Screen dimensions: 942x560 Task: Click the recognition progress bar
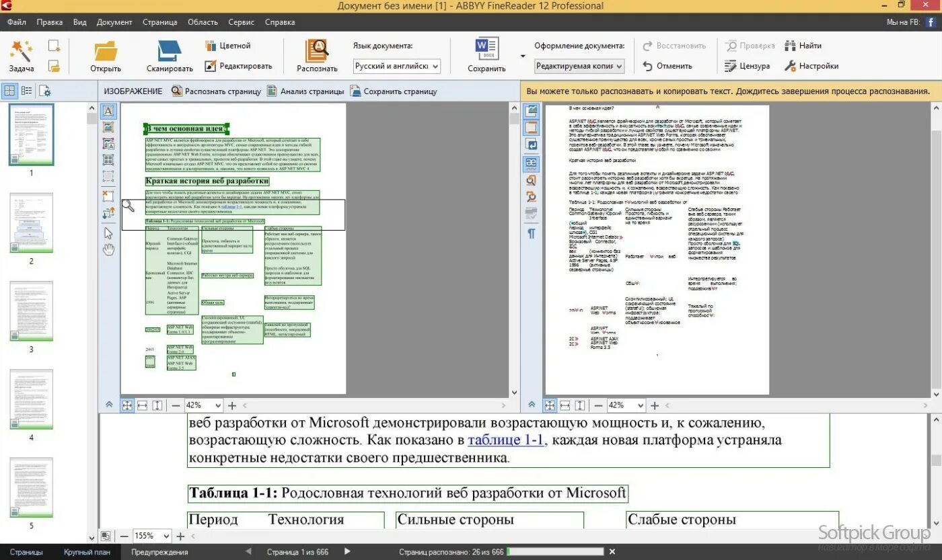[556, 552]
